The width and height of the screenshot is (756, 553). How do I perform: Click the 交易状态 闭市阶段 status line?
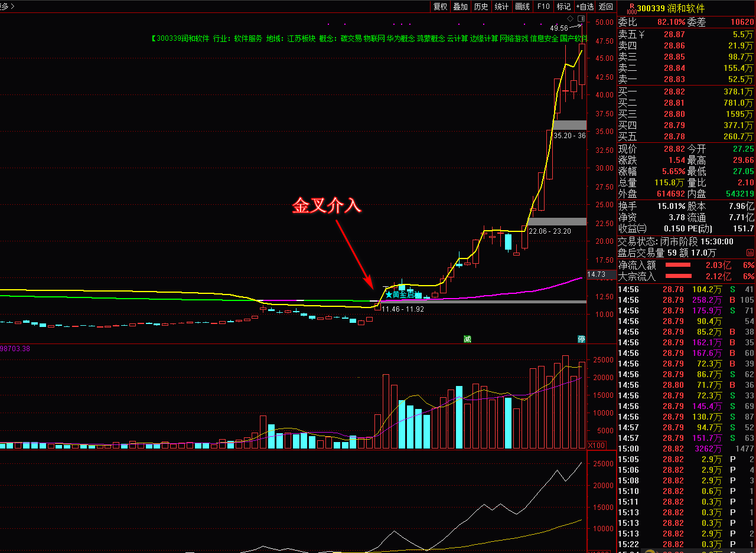click(x=676, y=241)
